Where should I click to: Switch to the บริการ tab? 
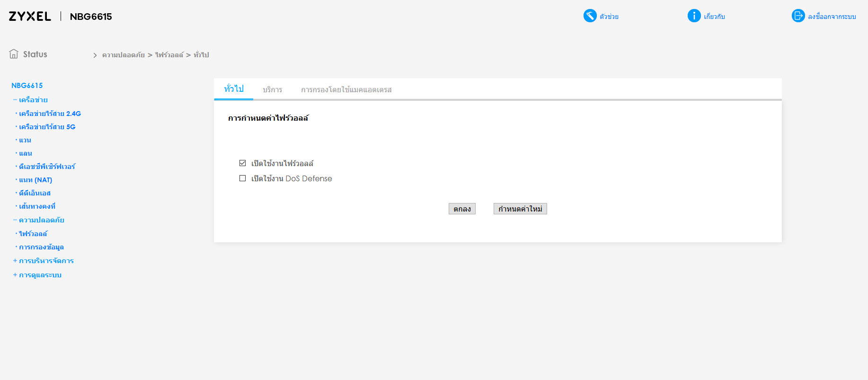tap(272, 90)
